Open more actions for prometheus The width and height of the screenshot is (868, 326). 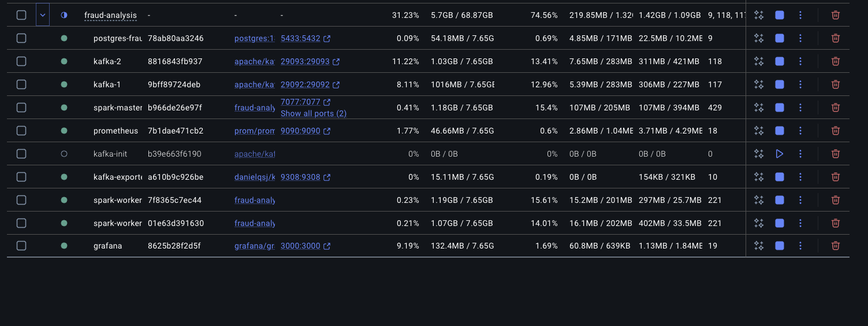(800, 131)
